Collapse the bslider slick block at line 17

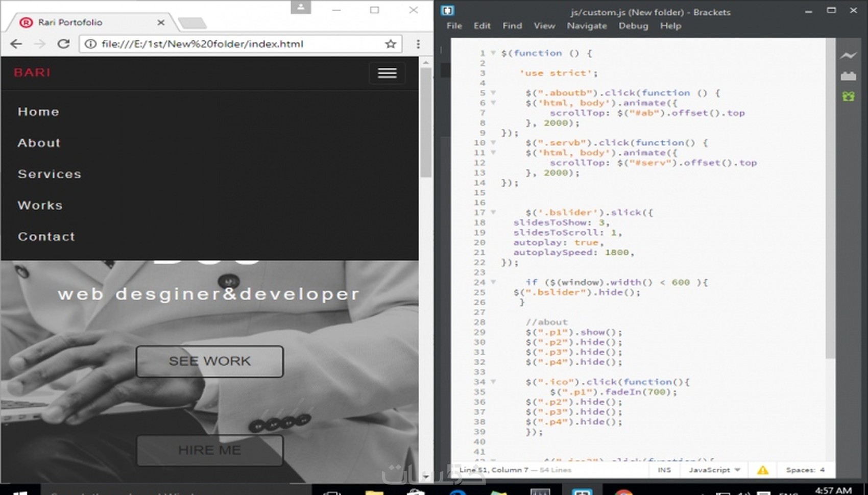[492, 212]
